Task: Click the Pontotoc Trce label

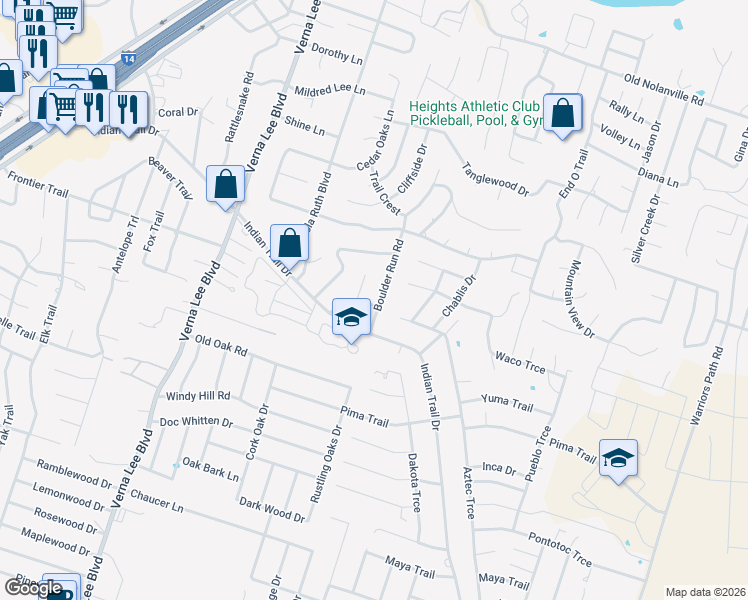Action: click(560, 550)
